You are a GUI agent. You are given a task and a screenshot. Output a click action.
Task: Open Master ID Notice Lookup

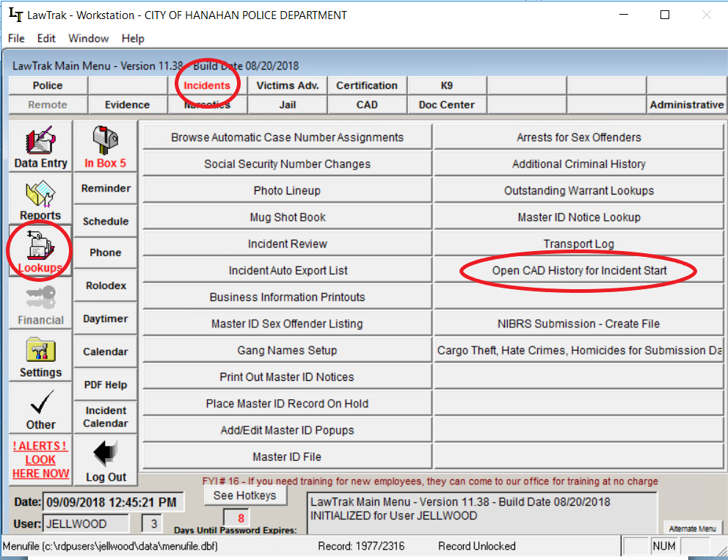click(578, 217)
